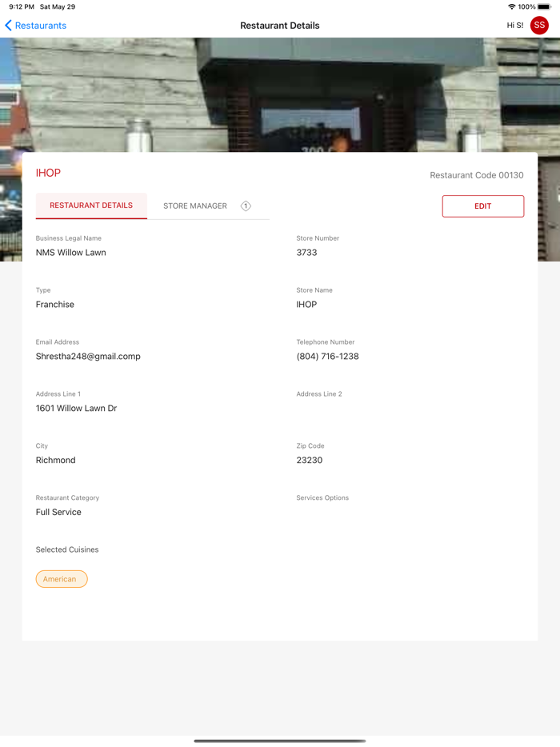Click the Restaurant Details page title
This screenshot has width=560, height=747.
280,26
